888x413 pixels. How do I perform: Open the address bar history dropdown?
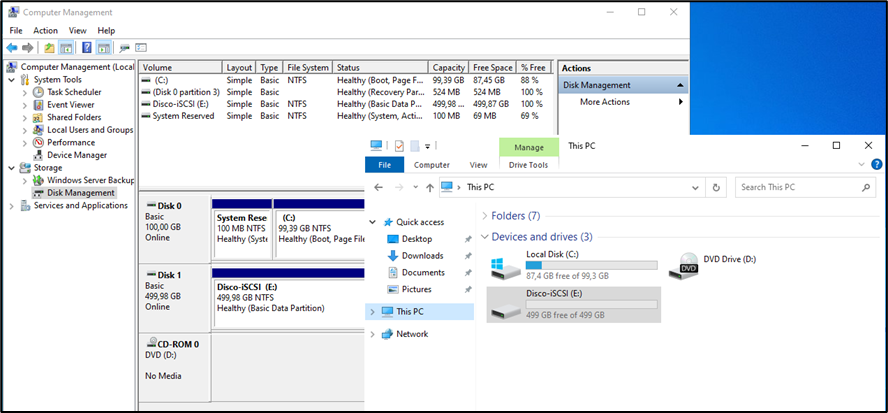pyautogui.click(x=694, y=187)
